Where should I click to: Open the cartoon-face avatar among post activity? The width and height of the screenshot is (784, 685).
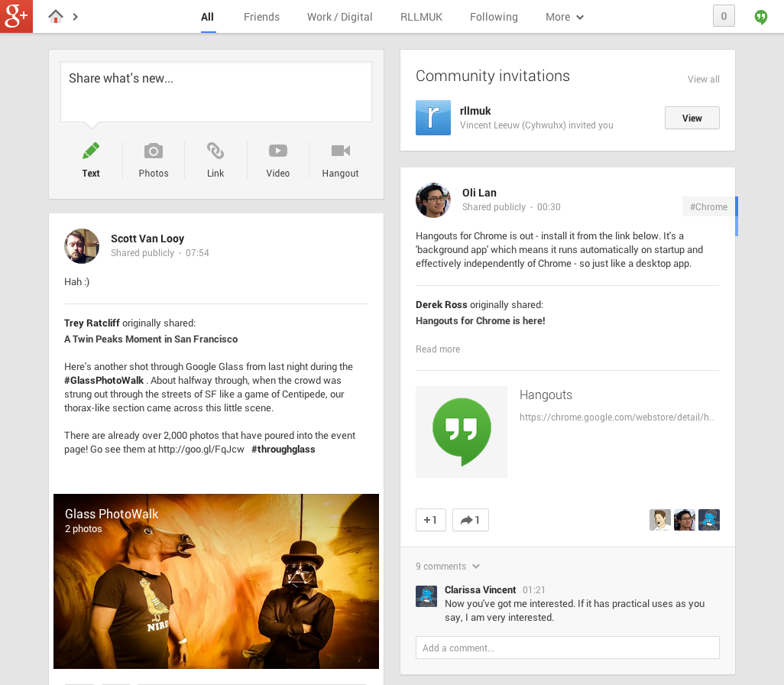click(x=660, y=520)
